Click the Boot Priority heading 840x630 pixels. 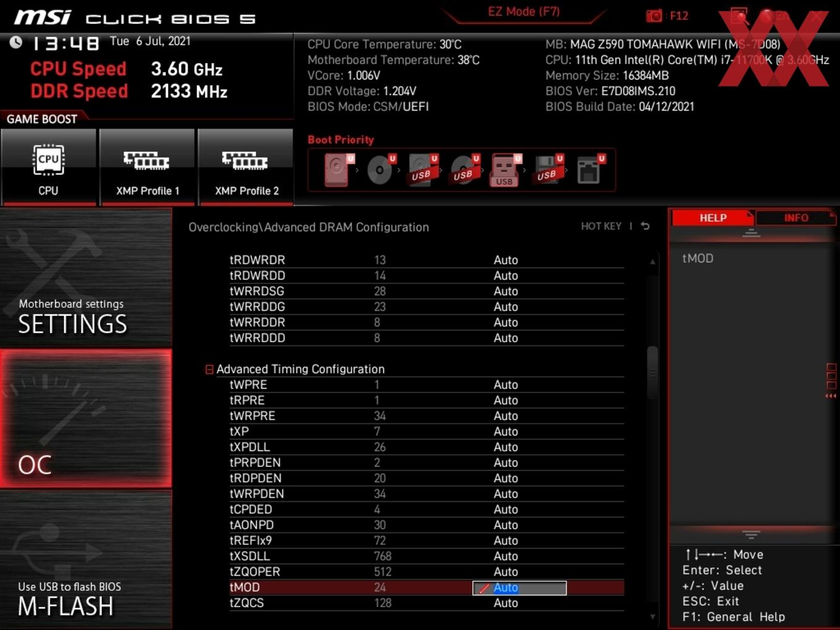(x=341, y=140)
